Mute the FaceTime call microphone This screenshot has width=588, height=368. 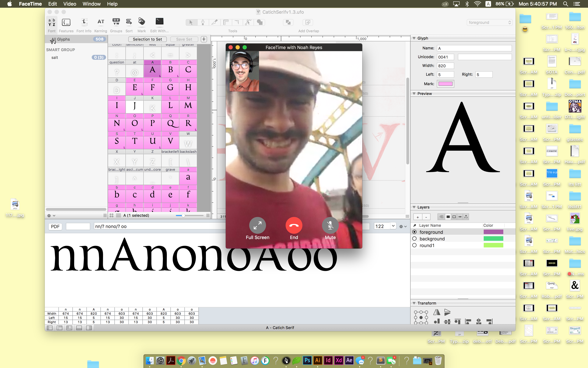(x=330, y=225)
